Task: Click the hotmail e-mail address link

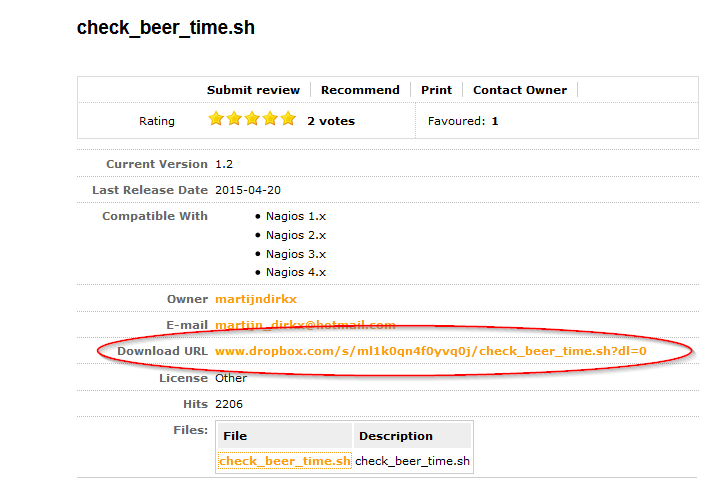Action: pyautogui.click(x=305, y=325)
